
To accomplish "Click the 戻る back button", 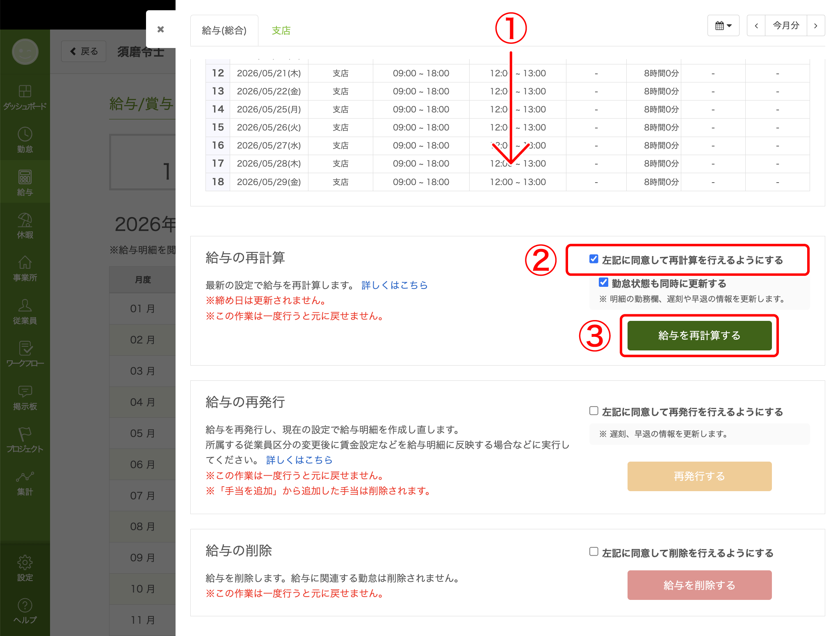I will (x=84, y=51).
